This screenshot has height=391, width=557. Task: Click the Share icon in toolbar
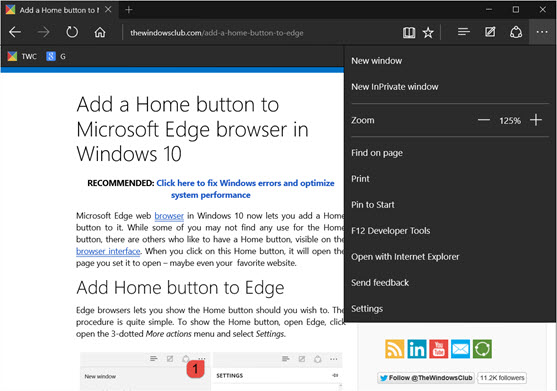(x=516, y=32)
